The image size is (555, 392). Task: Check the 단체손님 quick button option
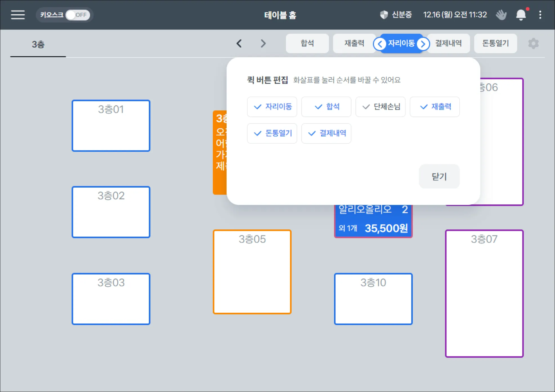[x=380, y=107]
